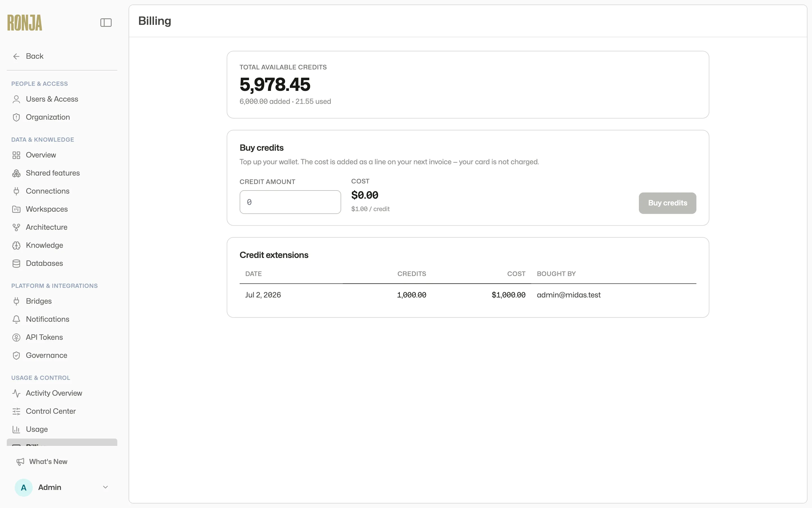Open the Databases page
Viewport: 812px width, 508px height.
point(62,263)
